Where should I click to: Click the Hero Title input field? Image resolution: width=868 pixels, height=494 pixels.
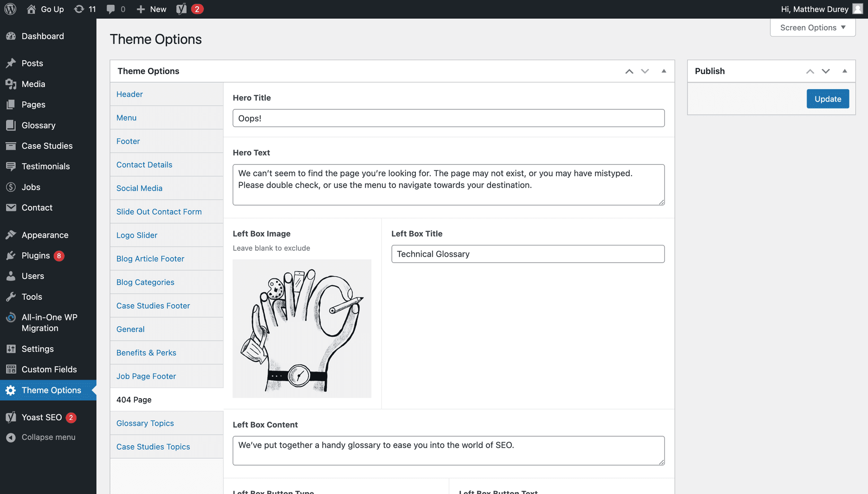(448, 118)
